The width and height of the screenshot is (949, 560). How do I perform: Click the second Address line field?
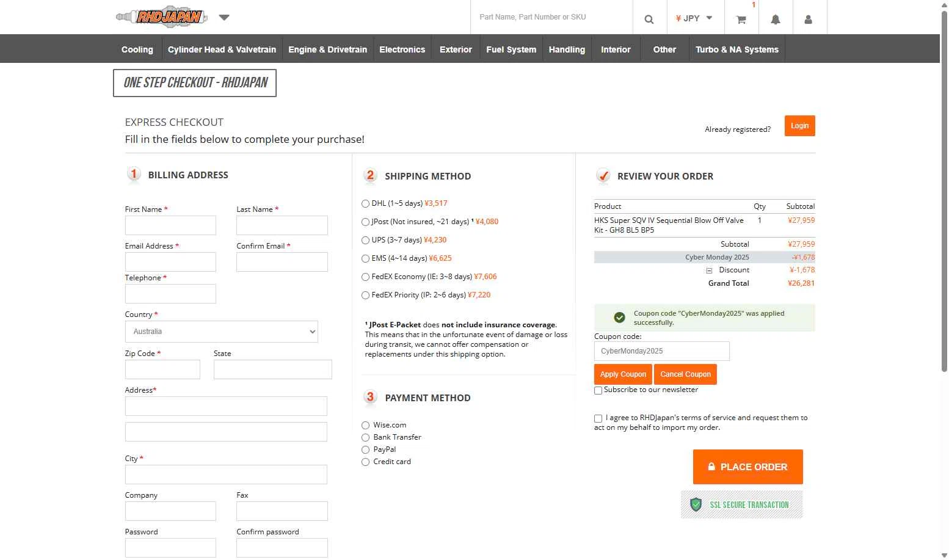tap(226, 432)
